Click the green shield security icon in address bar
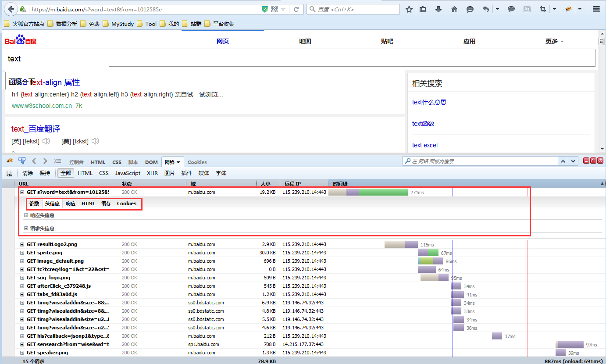 265,9
